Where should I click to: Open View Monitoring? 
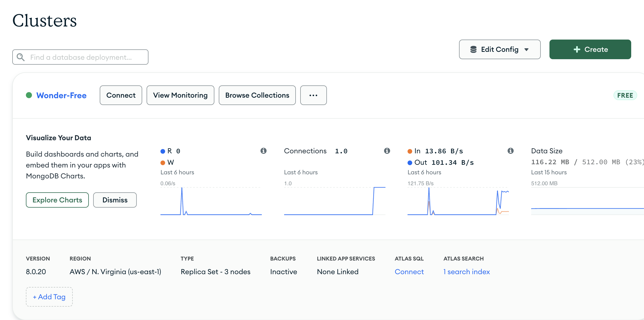pyautogui.click(x=180, y=95)
